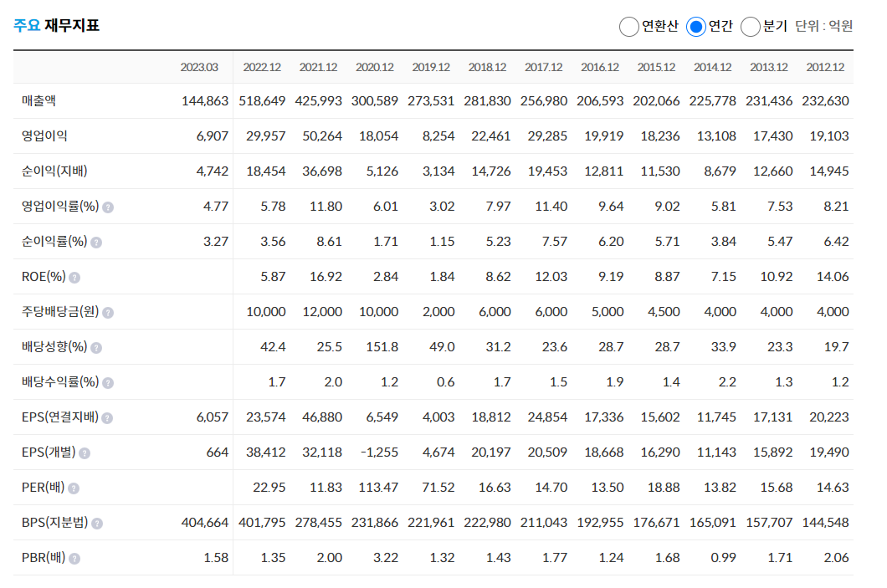
Task: Click the 2021.12 column header
Action: tap(318, 67)
